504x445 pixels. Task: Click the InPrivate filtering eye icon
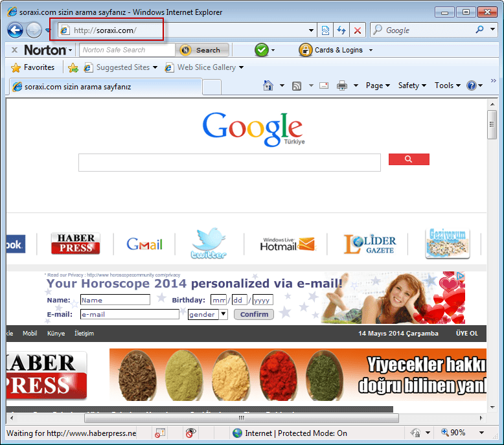tap(190, 433)
